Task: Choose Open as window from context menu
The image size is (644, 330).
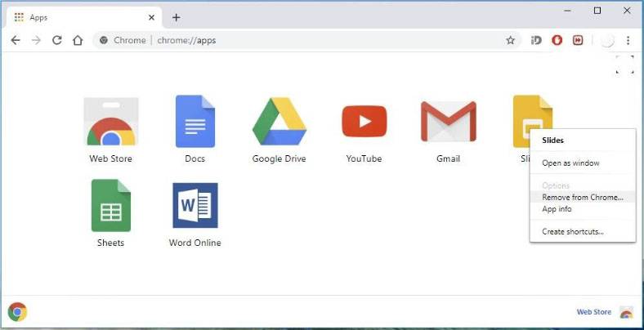Action: 583,163
